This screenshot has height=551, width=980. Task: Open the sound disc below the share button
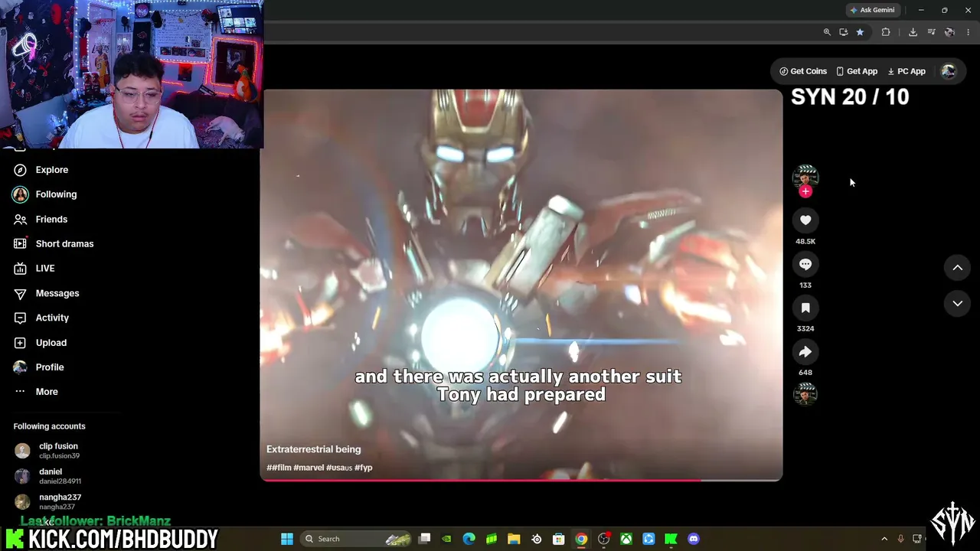pyautogui.click(x=805, y=394)
